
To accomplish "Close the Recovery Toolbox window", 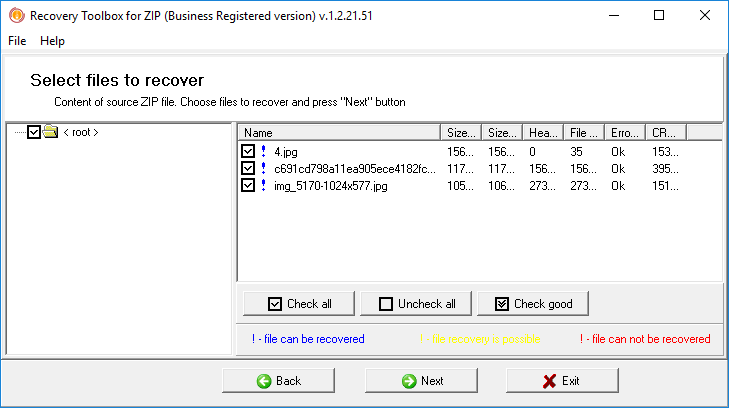I will [x=704, y=15].
